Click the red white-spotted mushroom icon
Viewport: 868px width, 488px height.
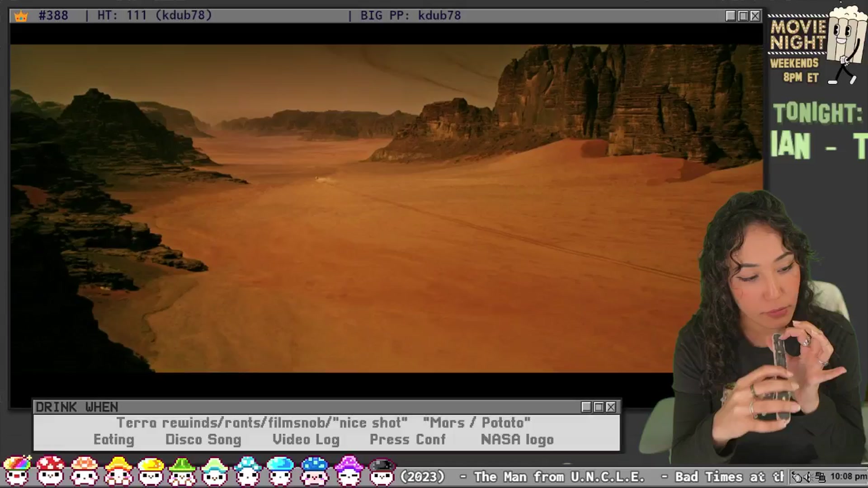[50, 470]
